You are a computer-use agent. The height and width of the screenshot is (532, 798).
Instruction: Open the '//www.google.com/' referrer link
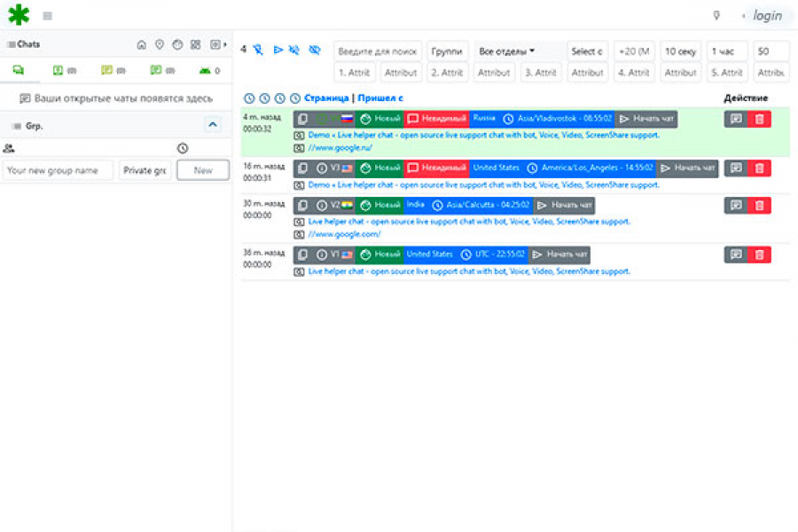(345, 234)
